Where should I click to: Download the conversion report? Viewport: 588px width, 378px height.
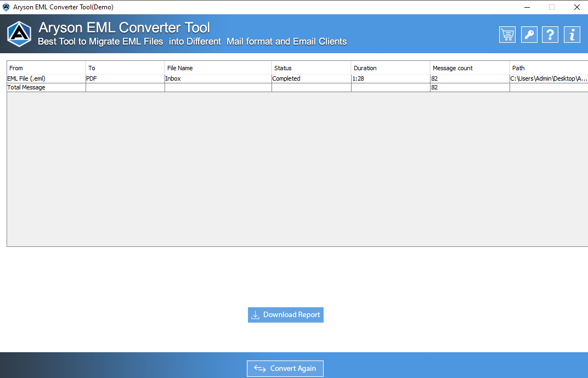286,315
